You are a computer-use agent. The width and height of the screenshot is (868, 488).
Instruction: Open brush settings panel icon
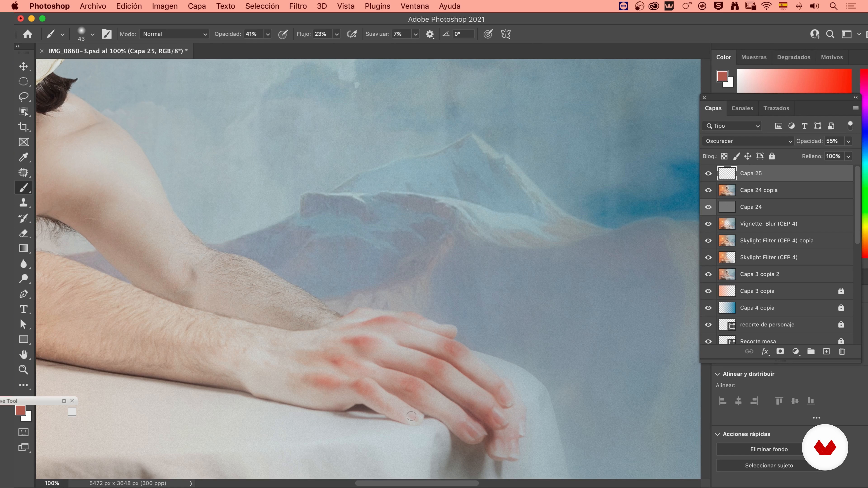[106, 34]
